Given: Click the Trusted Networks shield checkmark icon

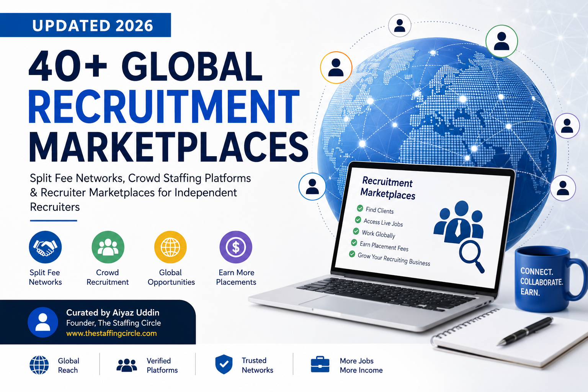Looking at the screenshot, I should 224,364.
